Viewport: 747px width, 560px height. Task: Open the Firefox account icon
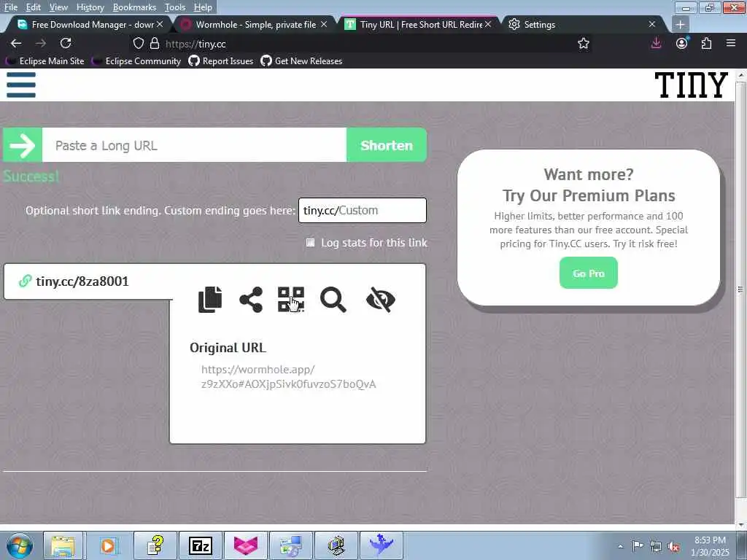tap(682, 43)
